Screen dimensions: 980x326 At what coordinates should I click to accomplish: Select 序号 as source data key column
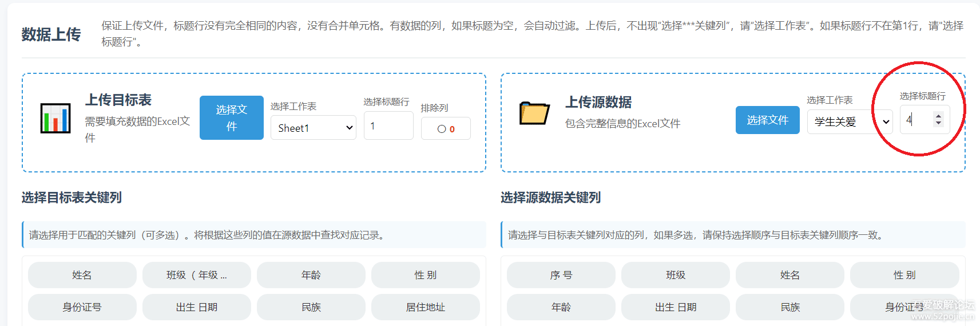[561, 275]
